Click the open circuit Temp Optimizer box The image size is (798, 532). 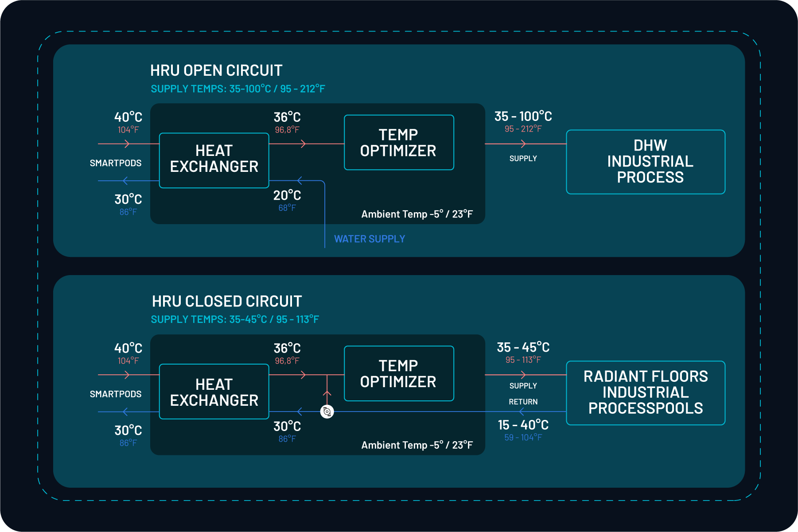click(x=399, y=143)
